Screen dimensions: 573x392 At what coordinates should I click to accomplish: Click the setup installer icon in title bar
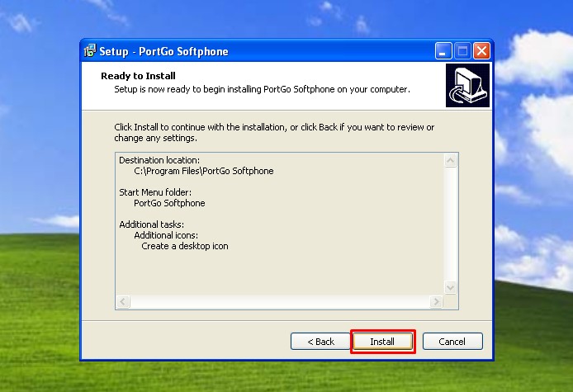coord(90,51)
